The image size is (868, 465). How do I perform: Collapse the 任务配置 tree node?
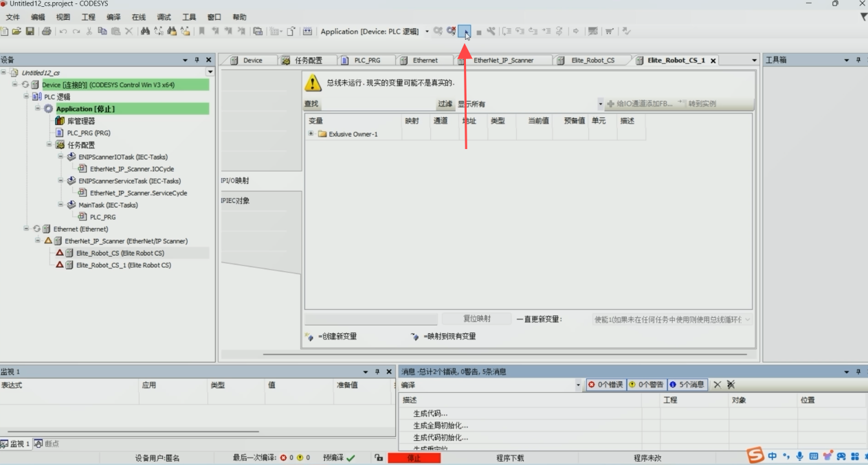pos(49,145)
